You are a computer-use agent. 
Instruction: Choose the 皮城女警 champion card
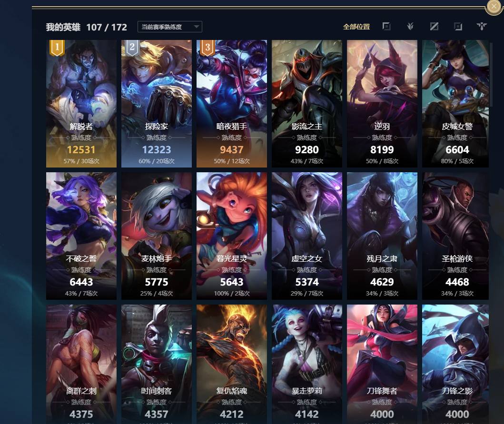tap(455, 104)
